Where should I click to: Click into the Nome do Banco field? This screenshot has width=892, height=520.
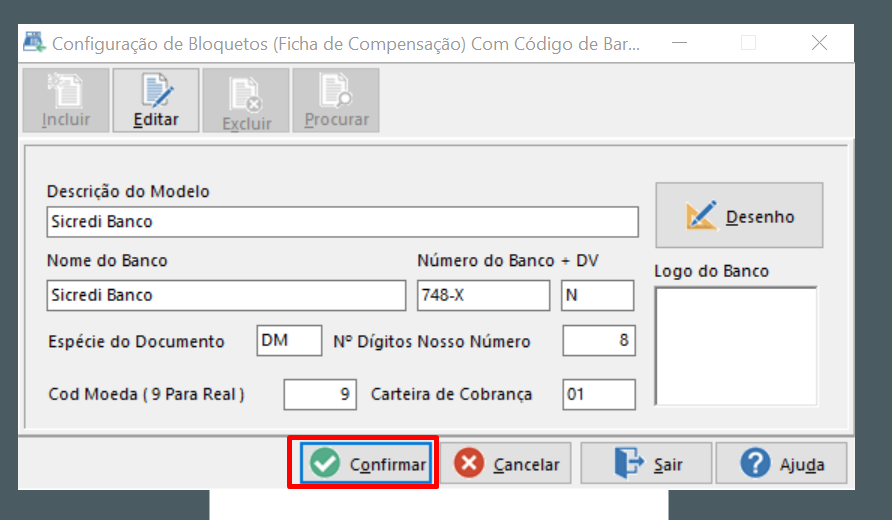226,295
